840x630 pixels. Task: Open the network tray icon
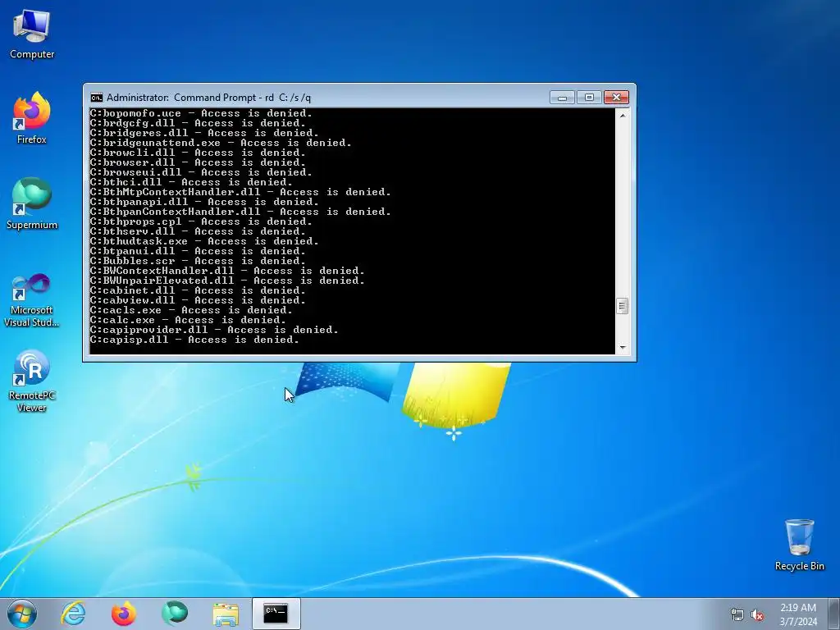pyautogui.click(x=737, y=614)
